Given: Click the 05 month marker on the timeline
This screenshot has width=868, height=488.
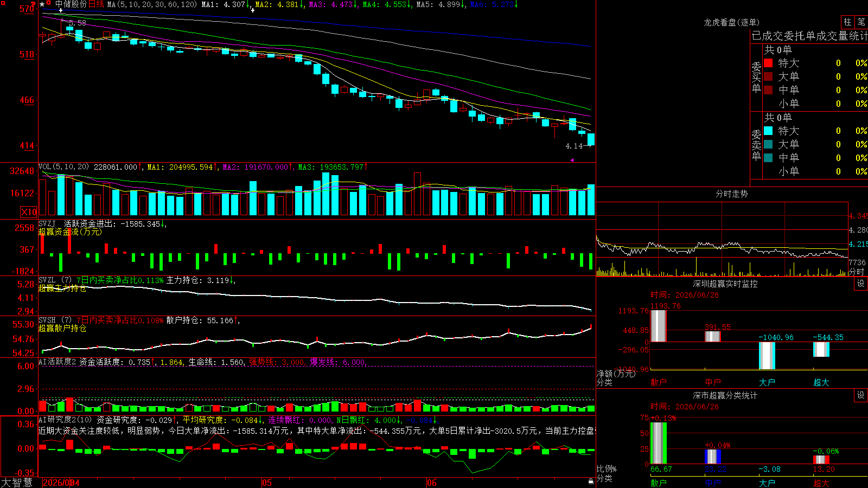Looking at the screenshot, I should click(x=266, y=483).
